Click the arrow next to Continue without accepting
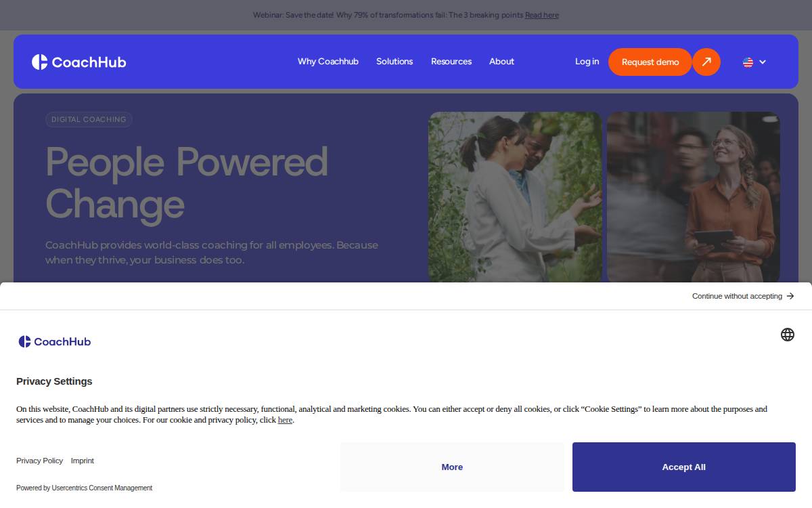812x508 pixels. tap(790, 296)
